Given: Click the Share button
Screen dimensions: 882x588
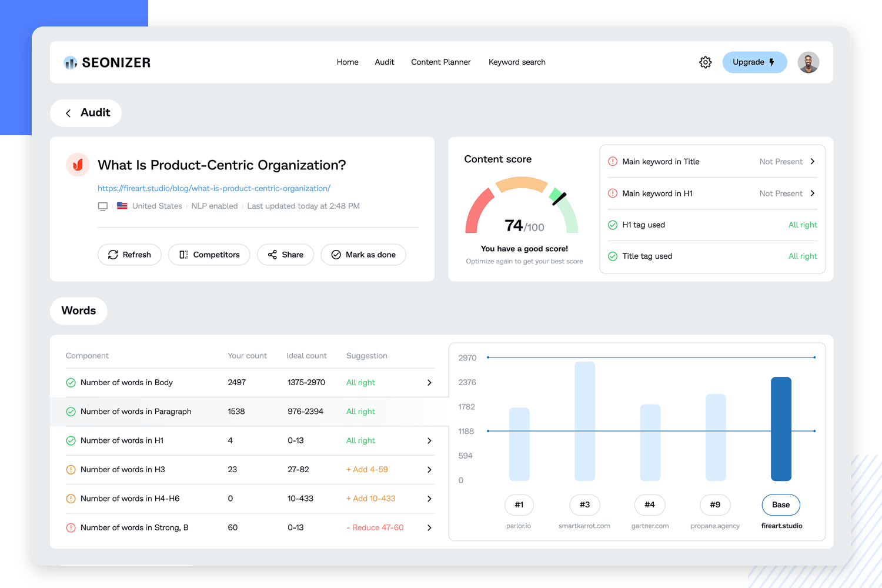Looking at the screenshot, I should (285, 255).
